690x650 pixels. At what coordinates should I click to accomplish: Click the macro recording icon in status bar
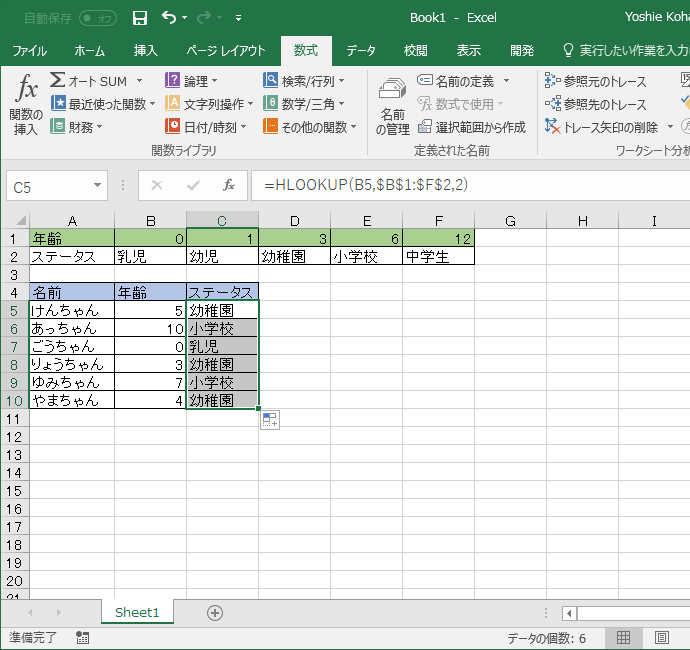[82, 637]
